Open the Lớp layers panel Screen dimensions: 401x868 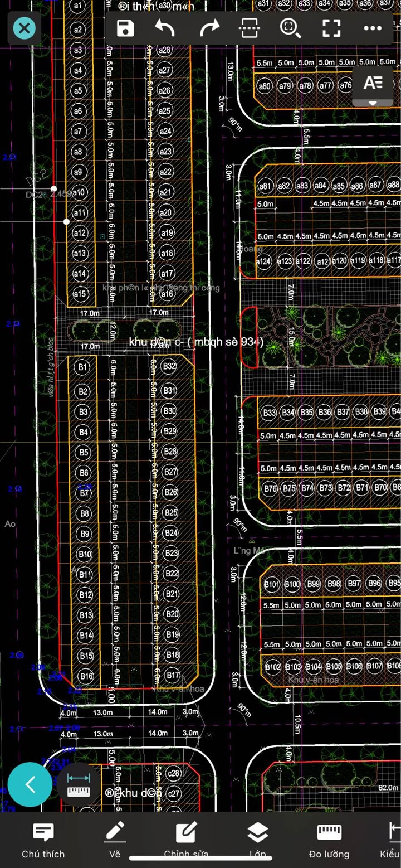click(x=257, y=840)
